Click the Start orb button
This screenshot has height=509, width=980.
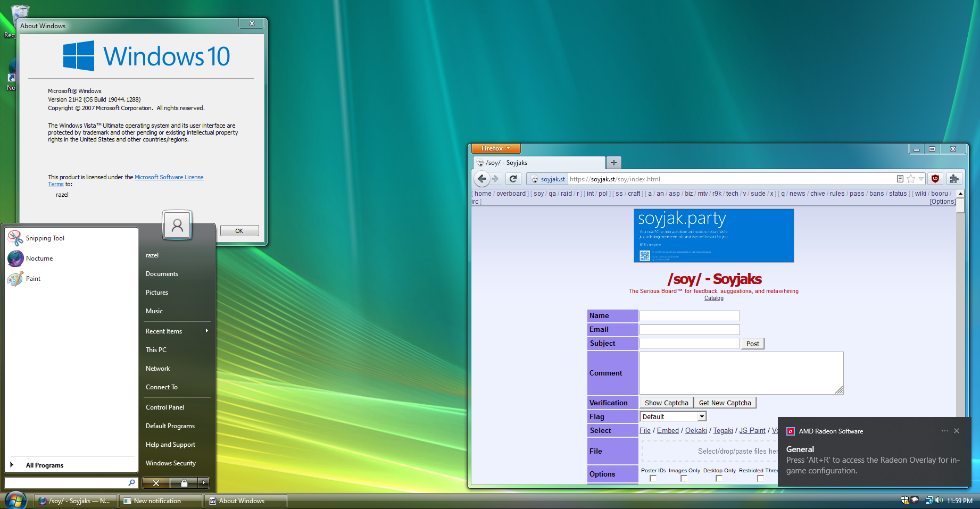pyautogui.click(x=15, y=500)
